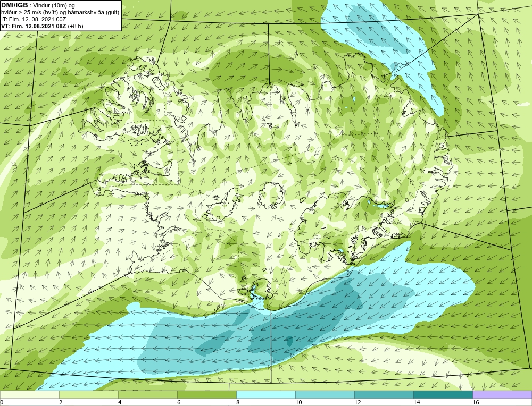Click the 'IT: Fim. 12. 08. 2021 00Z' line
Image resolution: width=532 pixels, height=406 pixels.
34,19
